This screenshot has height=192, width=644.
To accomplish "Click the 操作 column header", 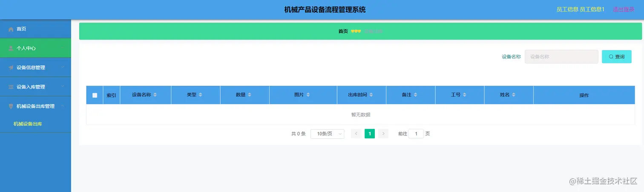I will pyautogui.click(x=584, y=95).
